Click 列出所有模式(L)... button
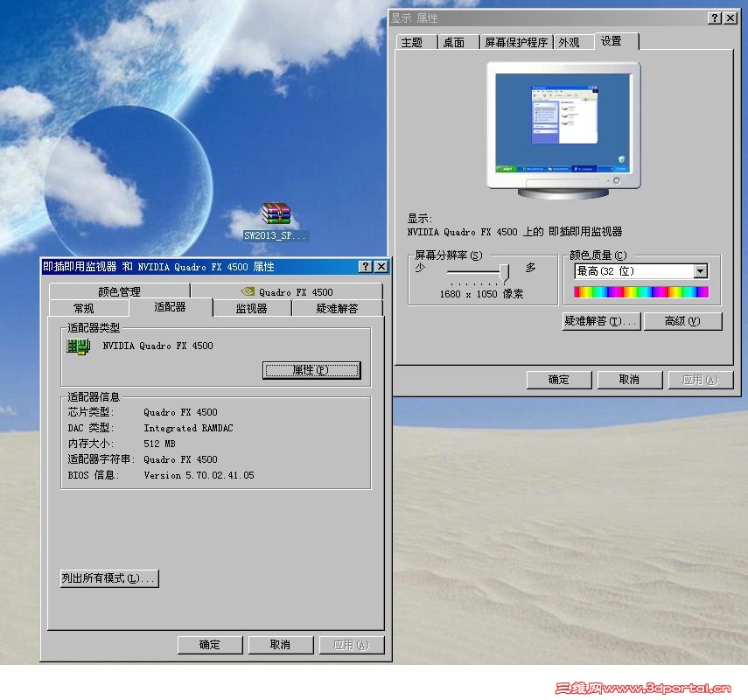748x700 pixels. 109,578
